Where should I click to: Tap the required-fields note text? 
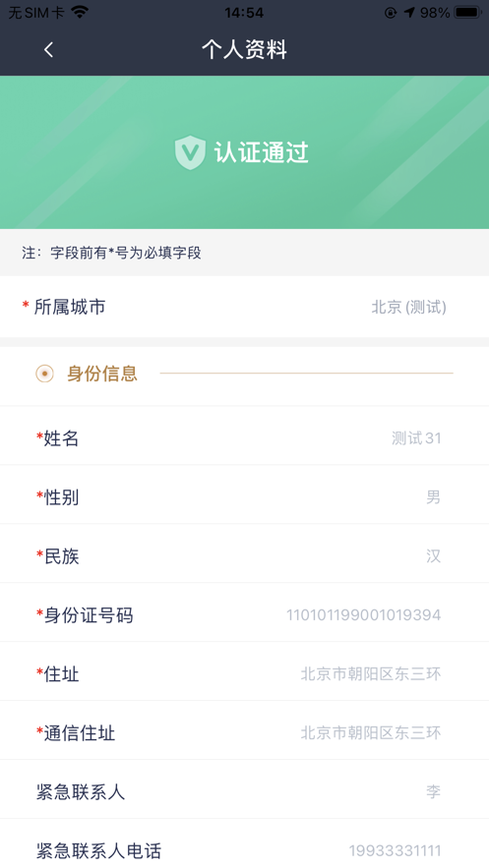point(111,253)
